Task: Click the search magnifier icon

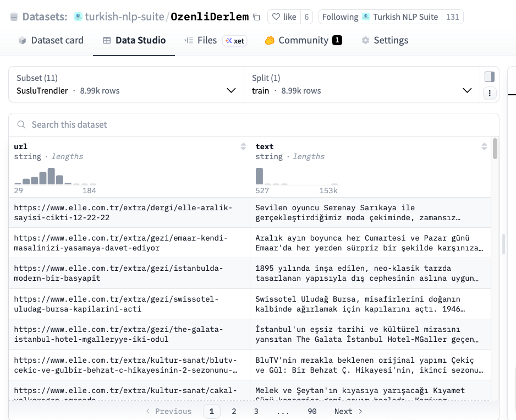Action: tap(21, 125)
